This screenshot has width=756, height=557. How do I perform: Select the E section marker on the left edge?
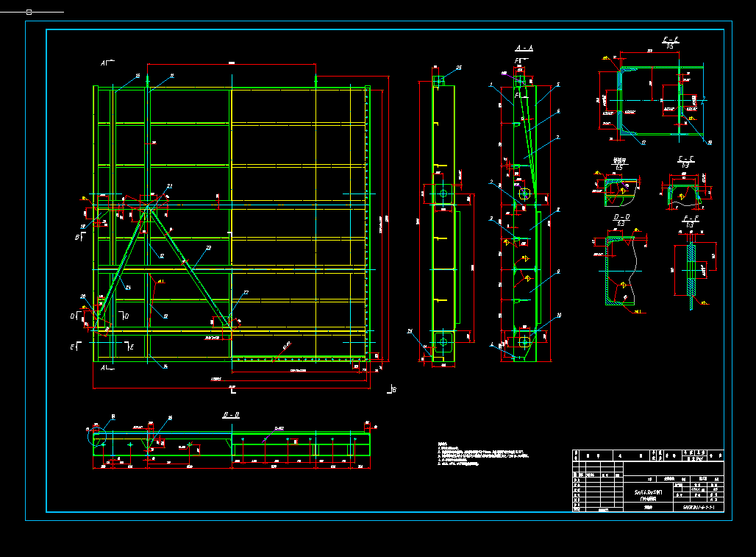pos(73,344)
